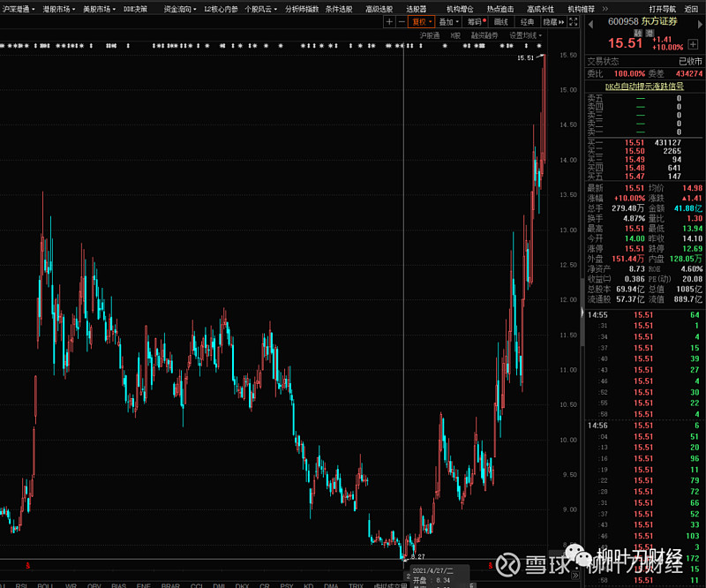Open 条件选股 menu
706x588 pixels.
click(x=339, y=9)
